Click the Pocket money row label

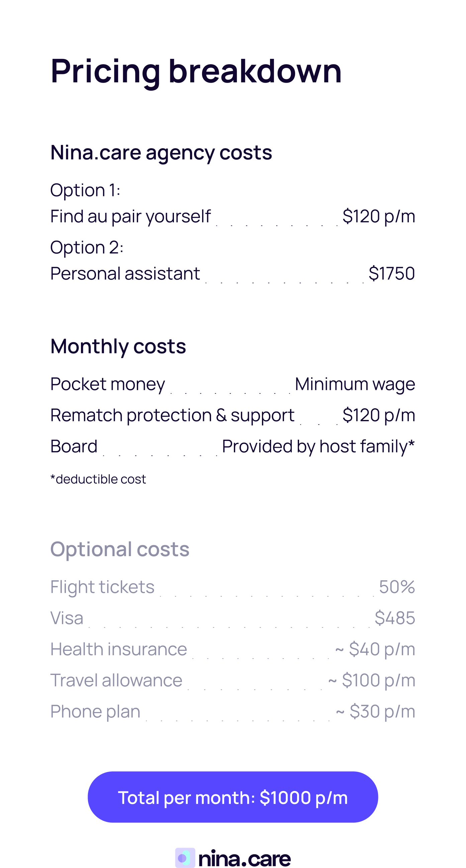(x=107, y=384)
